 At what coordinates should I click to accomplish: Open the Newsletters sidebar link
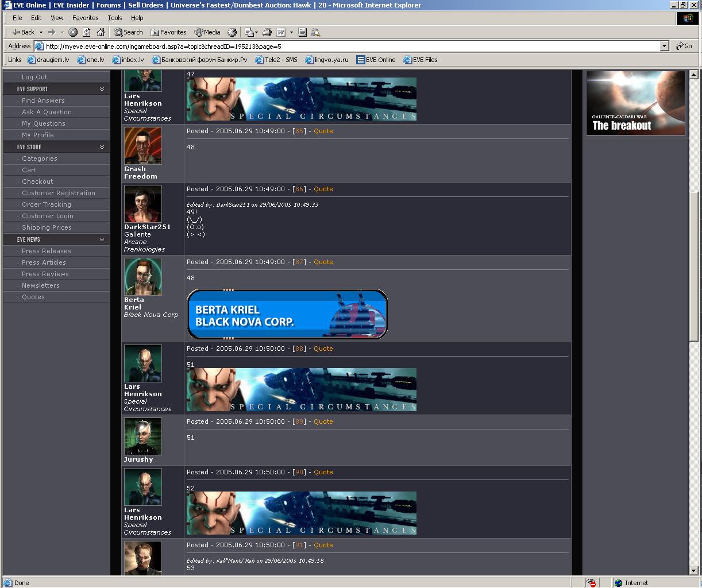[x=41, y=285]
